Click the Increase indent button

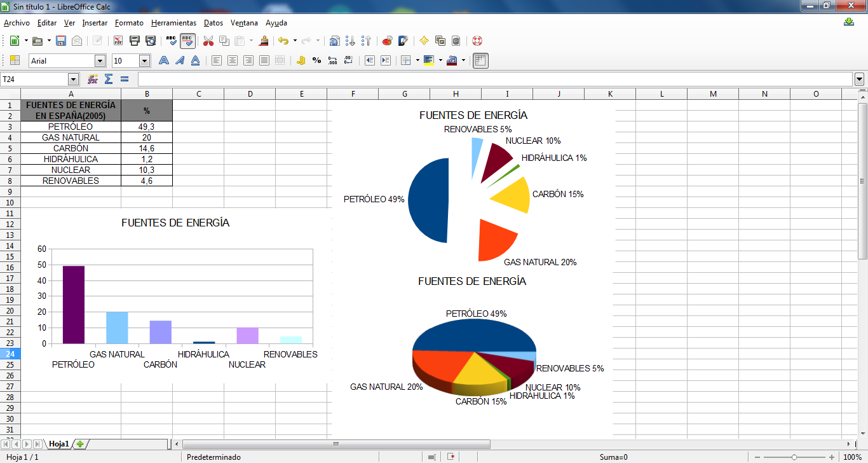(x=386, y=60)
